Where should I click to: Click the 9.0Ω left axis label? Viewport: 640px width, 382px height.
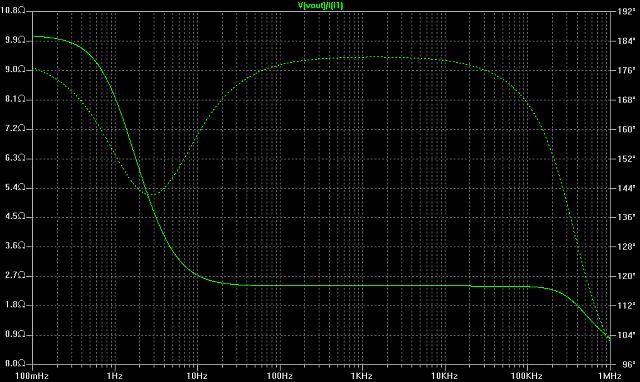pos(15,69)
